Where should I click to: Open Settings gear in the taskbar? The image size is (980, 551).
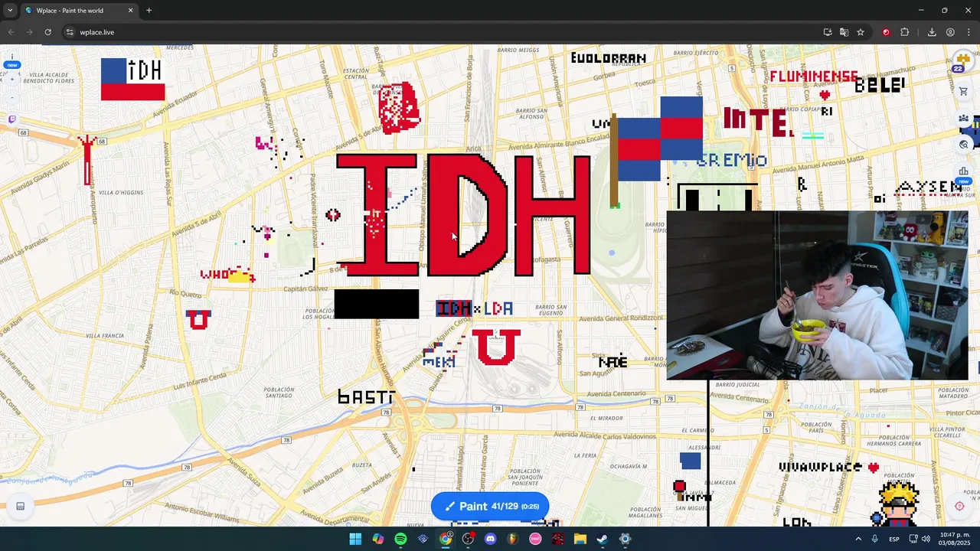[x=625, y=539]
